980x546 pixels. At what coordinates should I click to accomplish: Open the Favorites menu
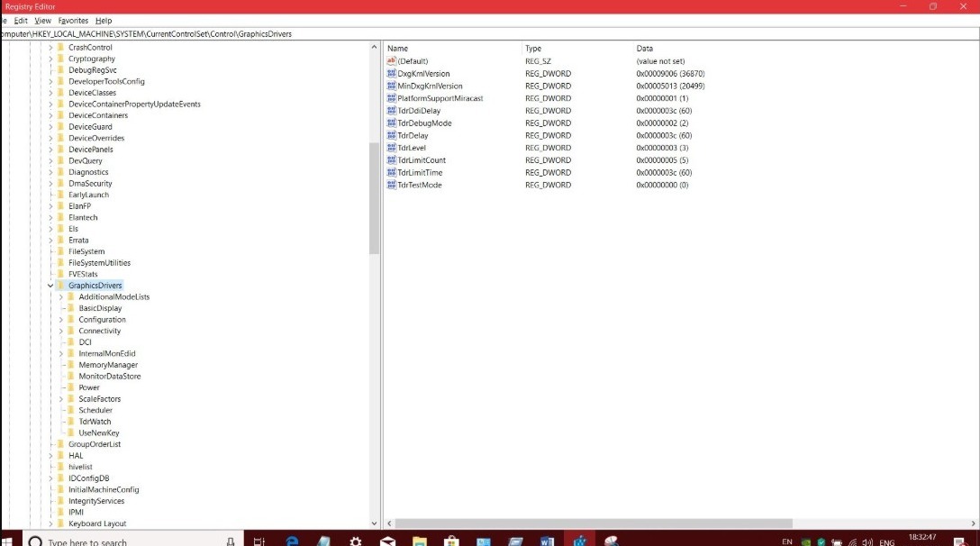[73, 20]
